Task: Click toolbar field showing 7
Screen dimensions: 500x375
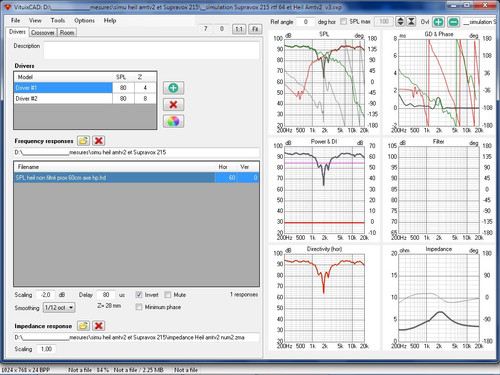Action: [x=206, y=29]
